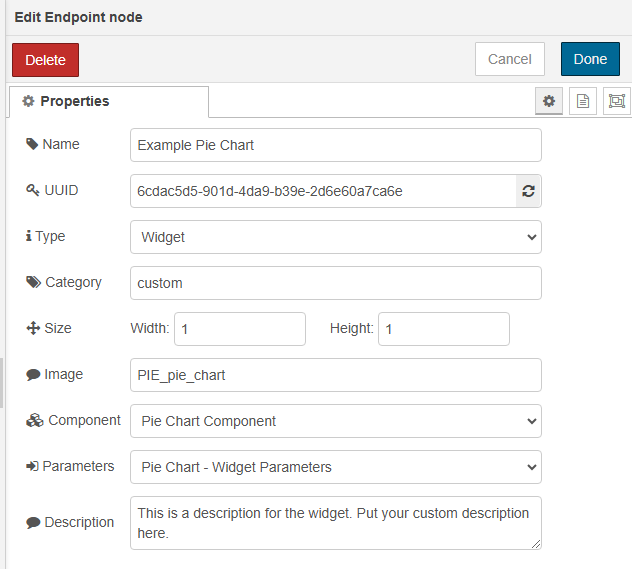
Task: Click the Name tag icon
Action: pos(32,144)
